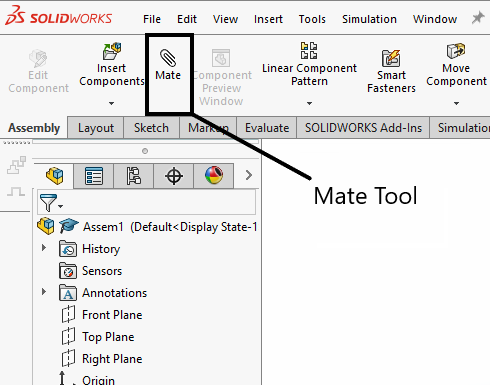490x385 pixels.
Task: Open the DisplayManager color ball tab
Action: (214, 176)
